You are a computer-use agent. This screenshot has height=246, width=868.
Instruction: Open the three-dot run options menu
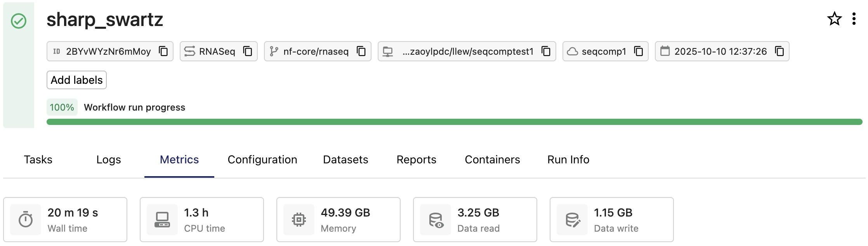click(x=854, y=19)
